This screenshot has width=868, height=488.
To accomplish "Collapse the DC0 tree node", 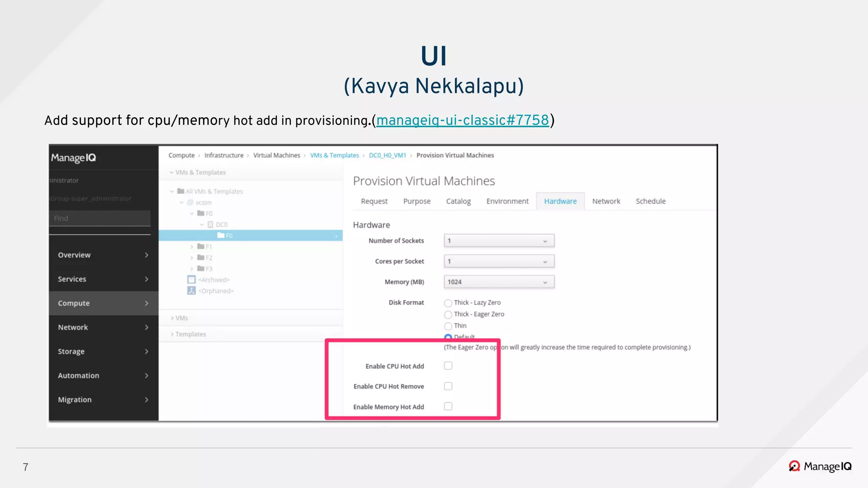I will [x=202, y=225].
